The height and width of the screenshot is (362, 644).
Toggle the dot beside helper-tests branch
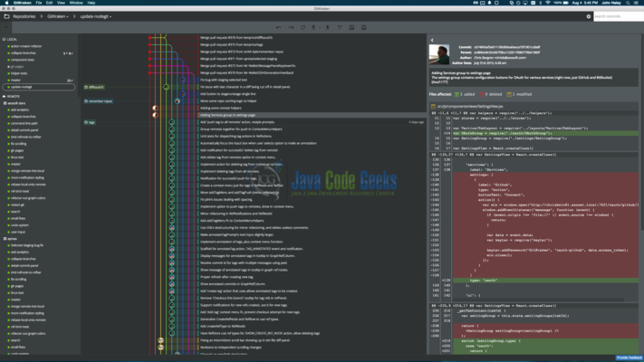click(x=9, y=73)
